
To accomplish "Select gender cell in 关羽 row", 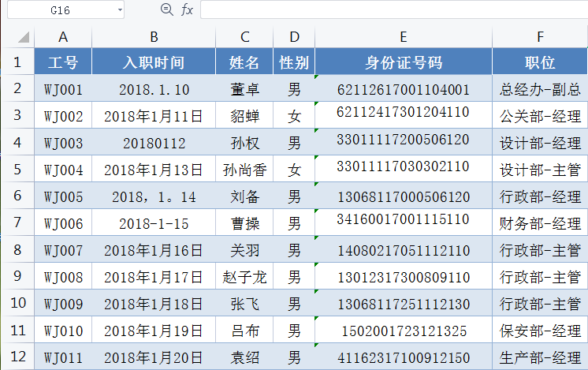I will tap(294, 249).
